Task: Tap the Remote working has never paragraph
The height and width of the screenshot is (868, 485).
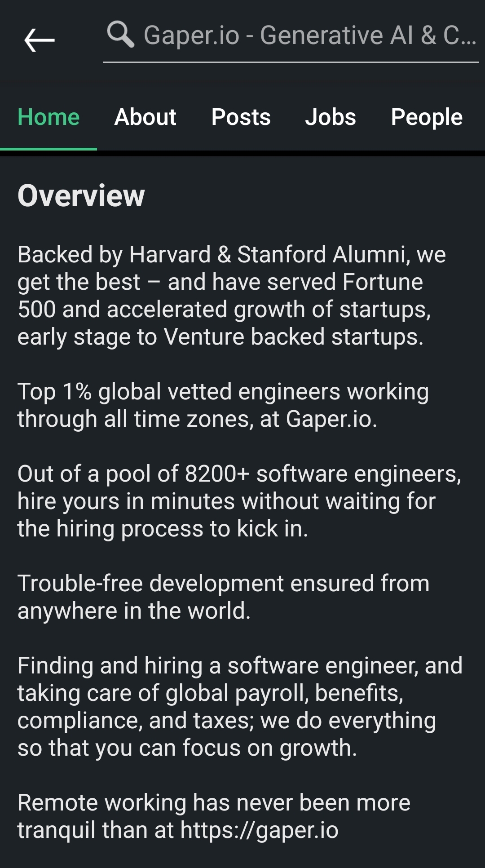Action: point(214,816)
